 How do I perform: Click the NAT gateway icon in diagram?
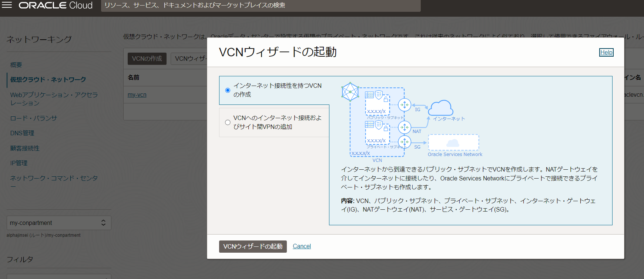(x=405, y=127)
